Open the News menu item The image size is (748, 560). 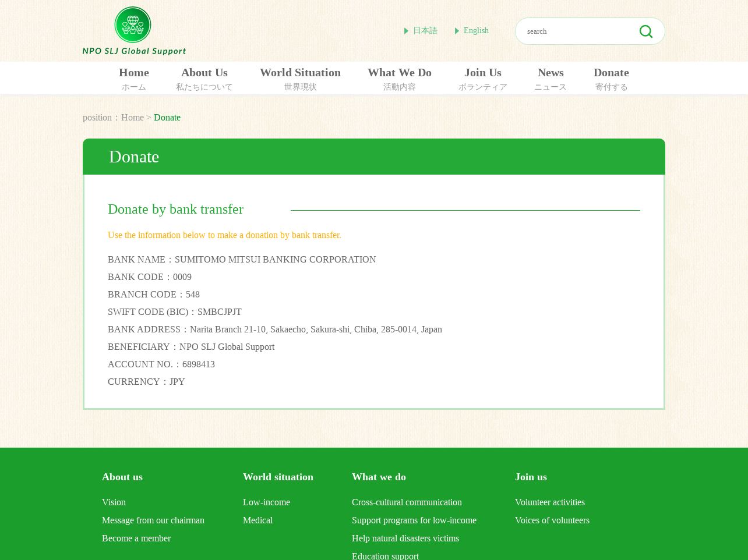(551, 79)
